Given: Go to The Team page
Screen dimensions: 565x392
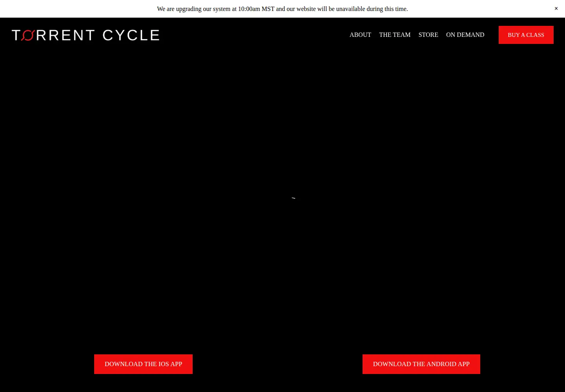Looking at the screenshot, I should click(395, 35).
